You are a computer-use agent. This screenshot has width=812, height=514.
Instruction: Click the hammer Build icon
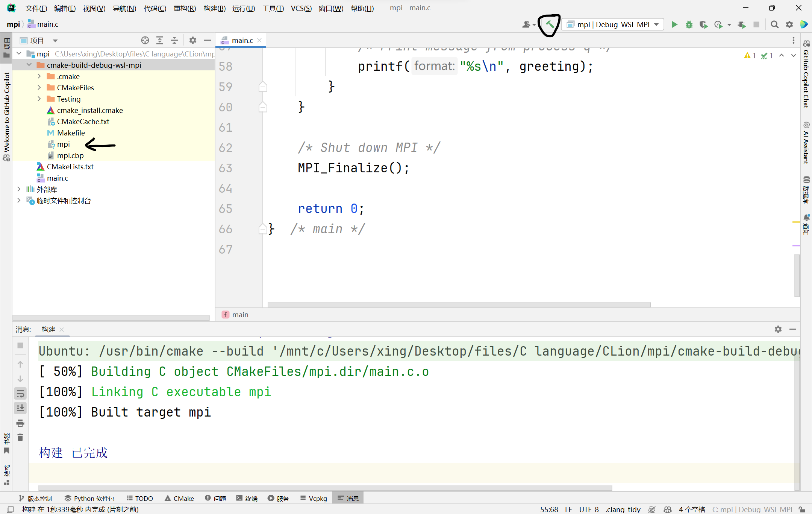550,24
